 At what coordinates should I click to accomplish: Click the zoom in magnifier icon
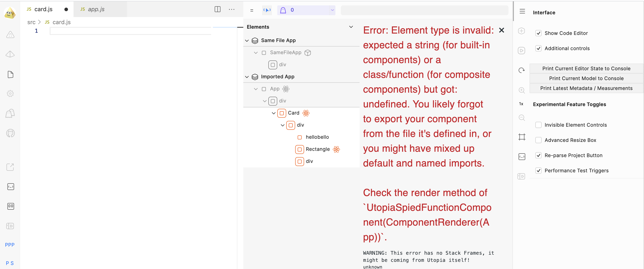(x=522, y=90)
